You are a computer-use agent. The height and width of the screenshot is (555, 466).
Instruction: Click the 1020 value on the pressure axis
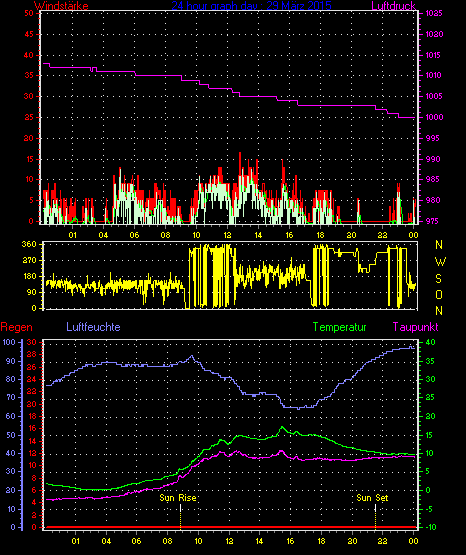pos(434,34)
